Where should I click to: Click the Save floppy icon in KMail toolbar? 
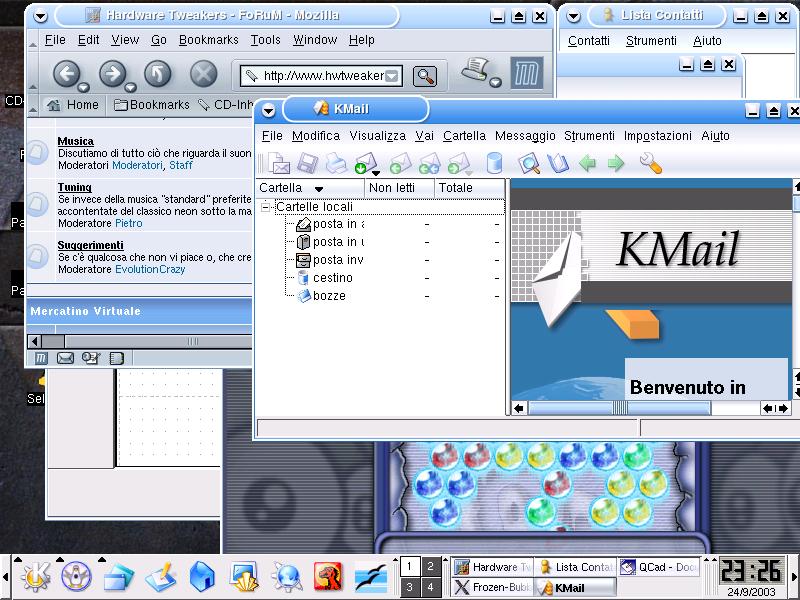tap(307, 164)
